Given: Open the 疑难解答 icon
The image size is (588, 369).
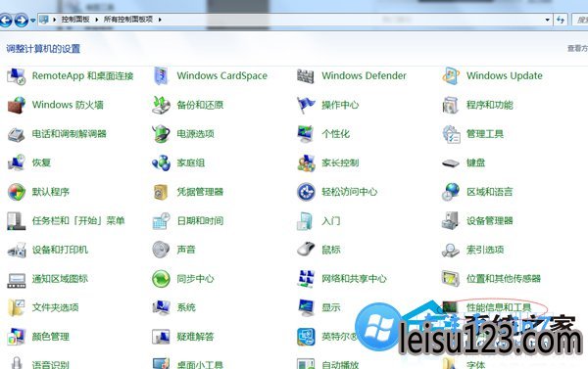Looking at the screenshot, I should click(x=162, y=337).
